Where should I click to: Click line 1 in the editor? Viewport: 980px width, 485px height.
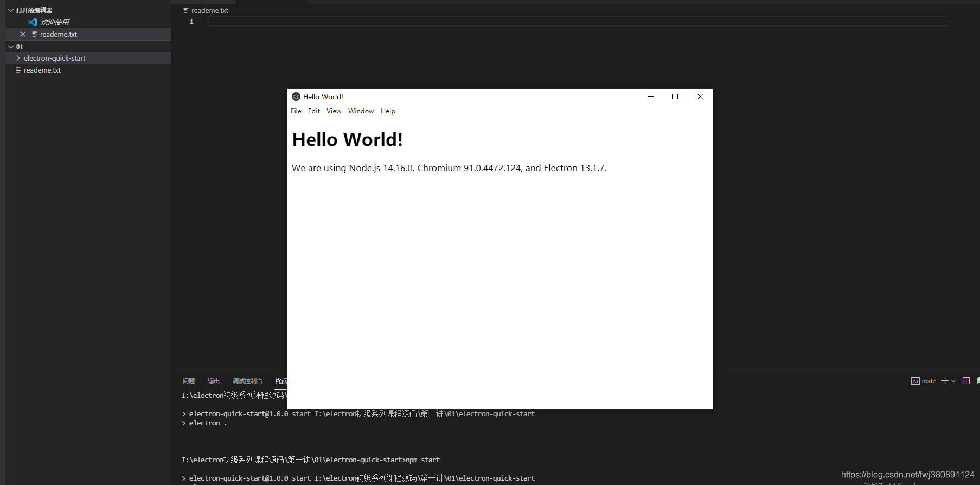pos(578,22)
